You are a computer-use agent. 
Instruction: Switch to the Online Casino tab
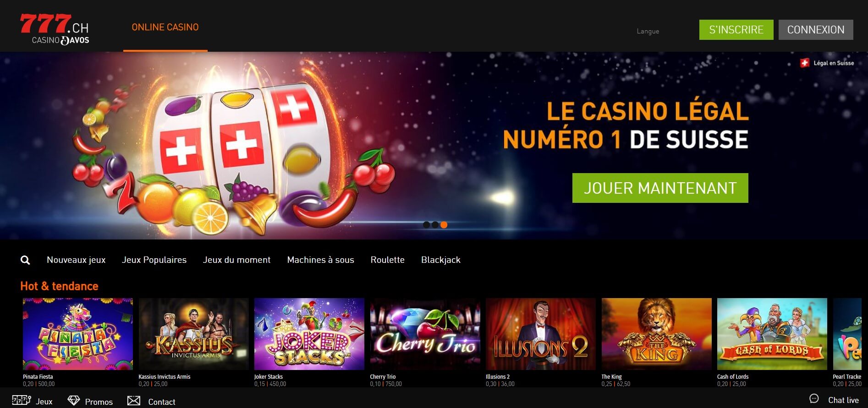(x=165, y=27)
